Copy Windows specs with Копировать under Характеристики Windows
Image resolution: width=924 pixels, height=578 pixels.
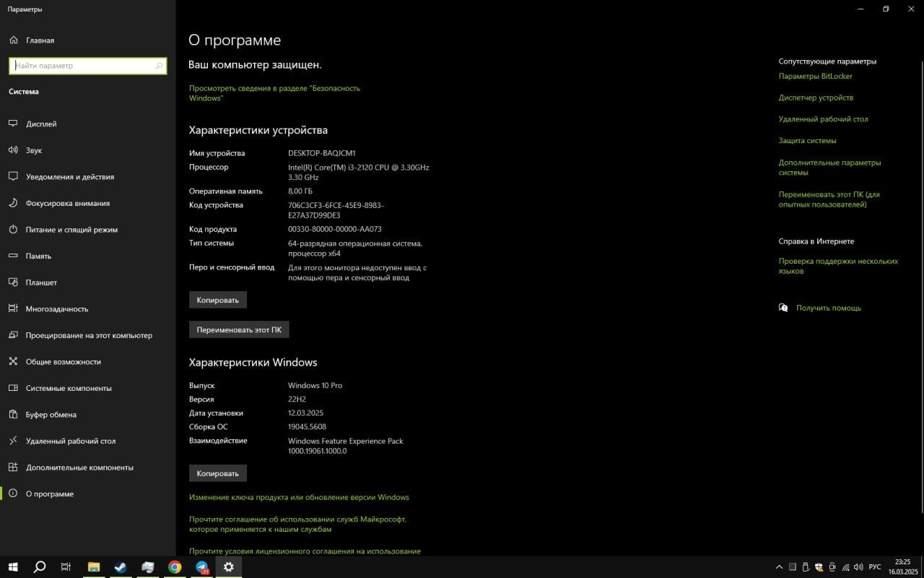pos(218,473)
